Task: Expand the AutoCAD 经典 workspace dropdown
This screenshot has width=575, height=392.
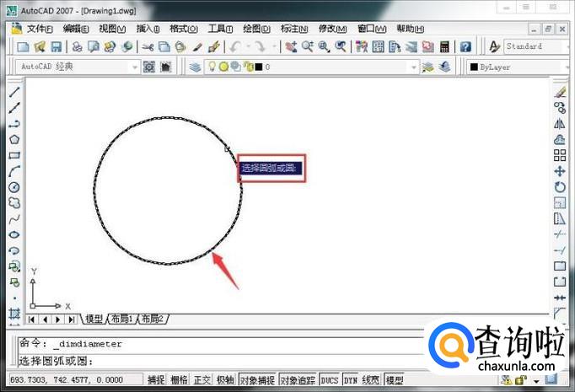Action: click(134, 67)
